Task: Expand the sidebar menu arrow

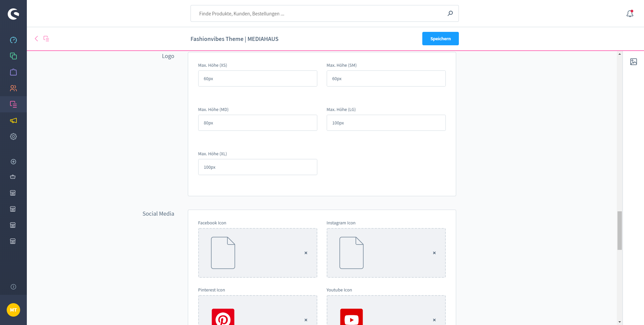Action: pos(13,287)
